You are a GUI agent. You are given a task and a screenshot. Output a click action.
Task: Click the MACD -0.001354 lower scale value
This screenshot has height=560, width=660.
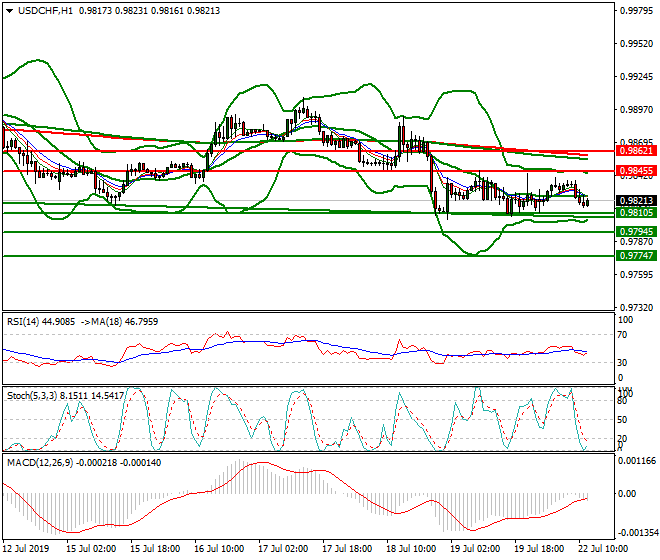pyautogui.click(x=637, y=533)
